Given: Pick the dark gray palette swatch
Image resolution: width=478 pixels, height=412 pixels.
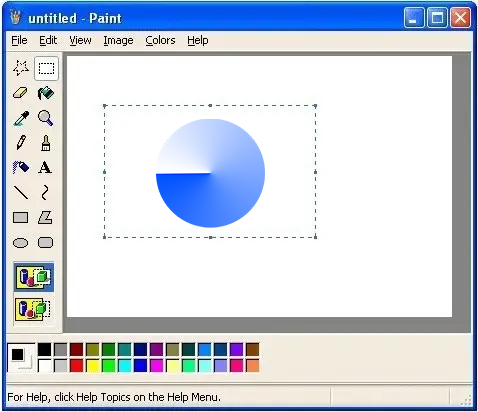Looking at the screenshot, I should click(x=61, y=350).
